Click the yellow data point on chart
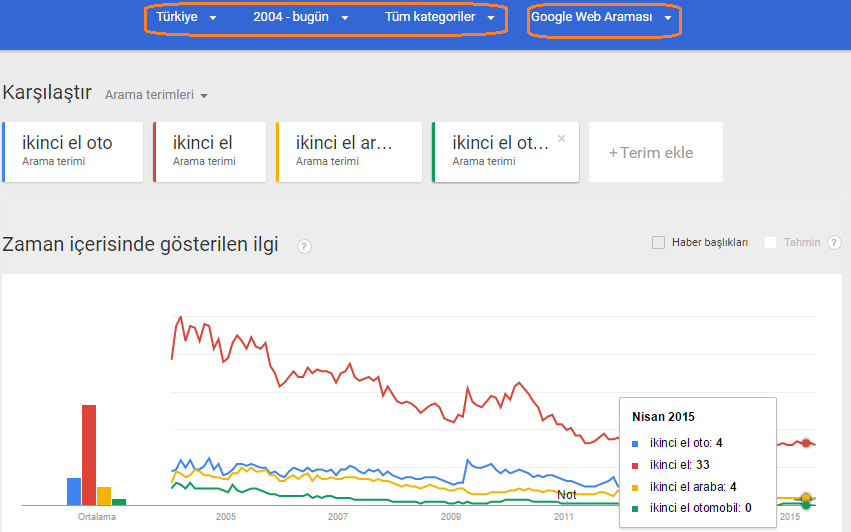Screen dimensions: 851x532 [x=806, y=498]
